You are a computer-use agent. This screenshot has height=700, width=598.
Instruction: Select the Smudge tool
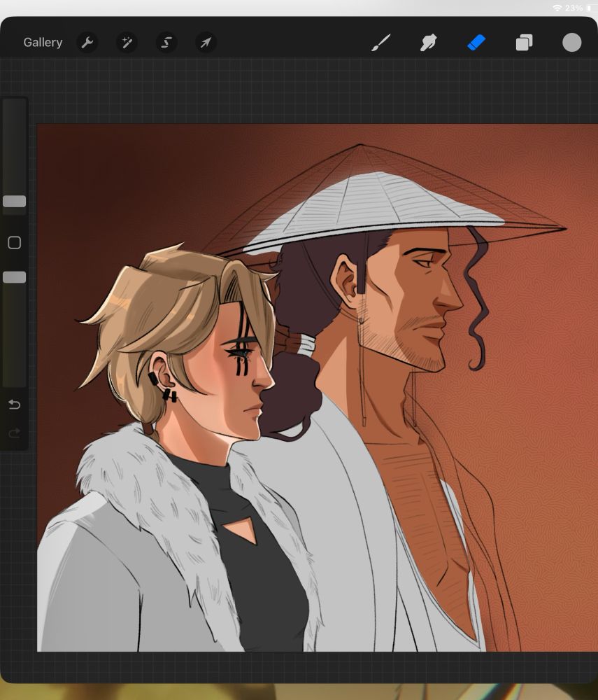[x=429, y=43]
